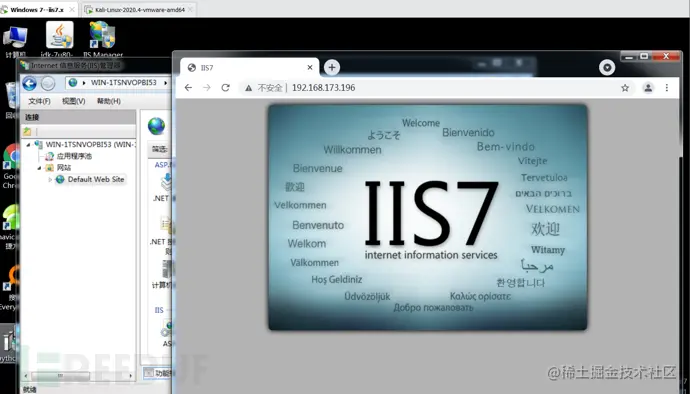Close the Windows 7 VM tab
Screen dimensions: 690x394
pyautogui.click(x=72, y=10)
